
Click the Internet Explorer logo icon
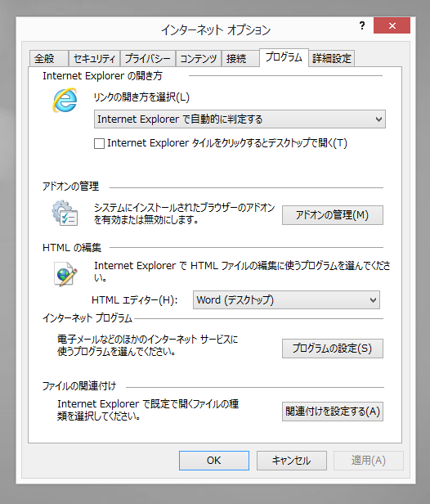point(65,101)
